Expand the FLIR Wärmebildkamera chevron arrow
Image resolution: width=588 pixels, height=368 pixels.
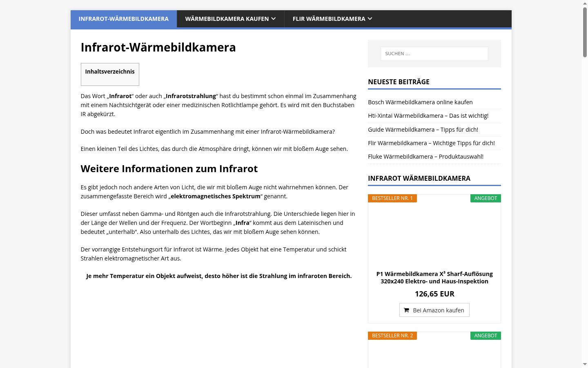point(370,19)
